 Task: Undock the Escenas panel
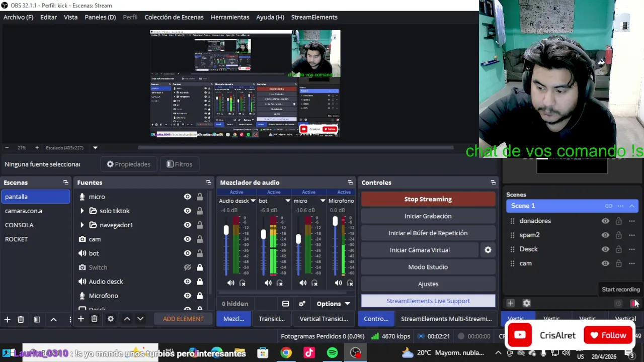[65, 183]
